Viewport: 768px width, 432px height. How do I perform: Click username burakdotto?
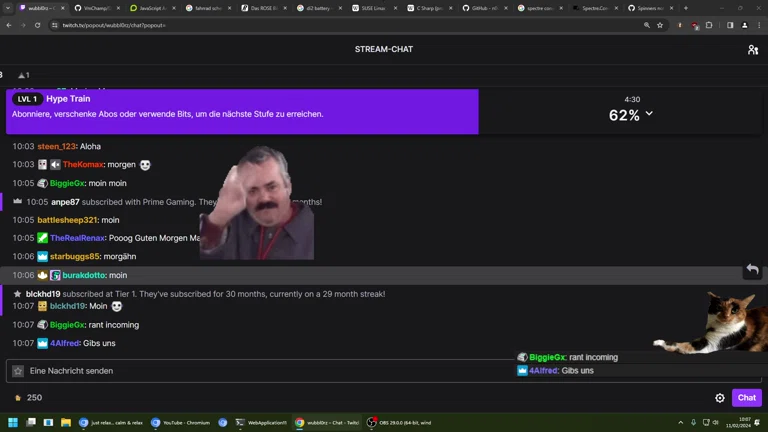point(84,275)
